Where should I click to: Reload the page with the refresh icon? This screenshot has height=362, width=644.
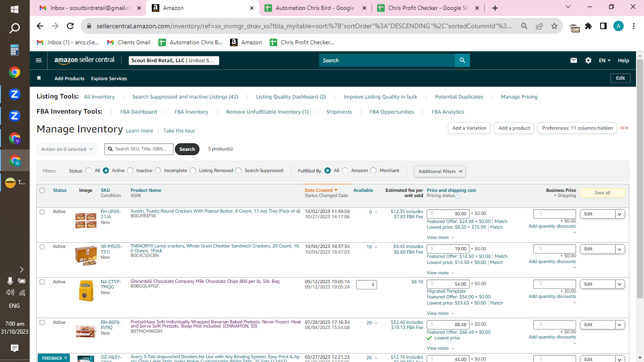click(70, 26)
